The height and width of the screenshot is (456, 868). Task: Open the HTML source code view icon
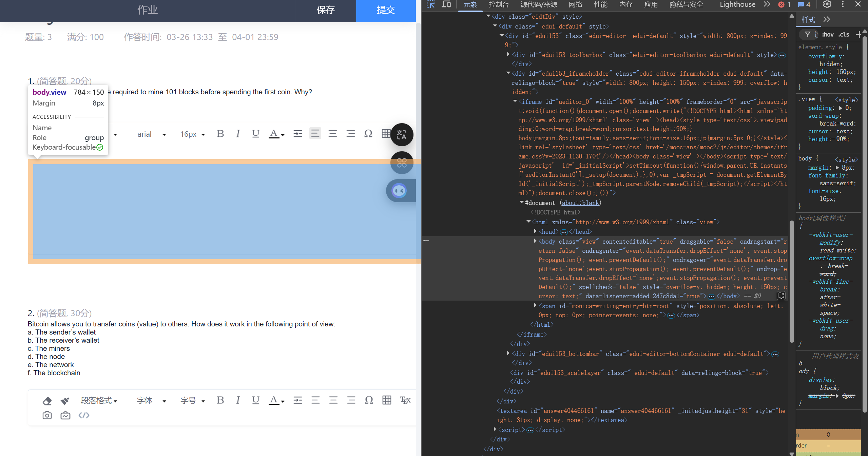(x=84, y=415)
